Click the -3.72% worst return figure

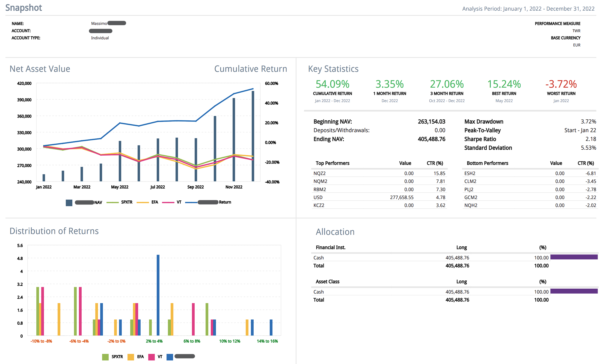(x=561, y=84)
